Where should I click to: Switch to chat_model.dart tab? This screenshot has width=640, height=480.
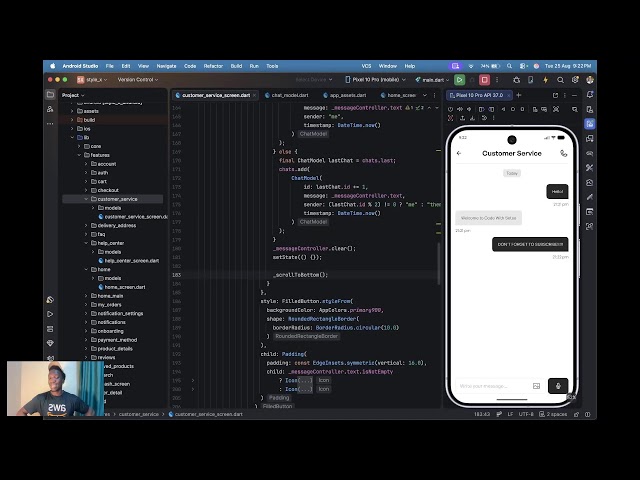[x=287, y=95]
